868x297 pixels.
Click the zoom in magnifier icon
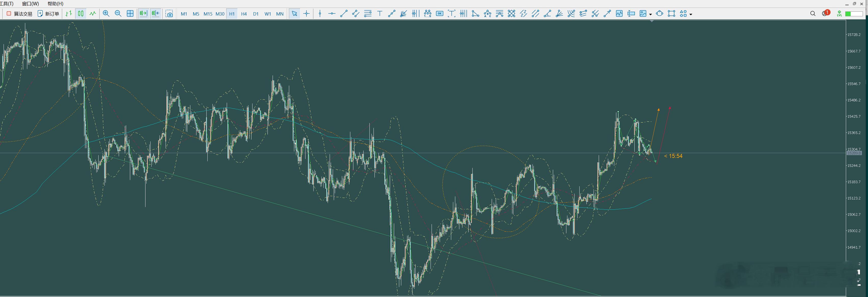[x=106, y=13]
